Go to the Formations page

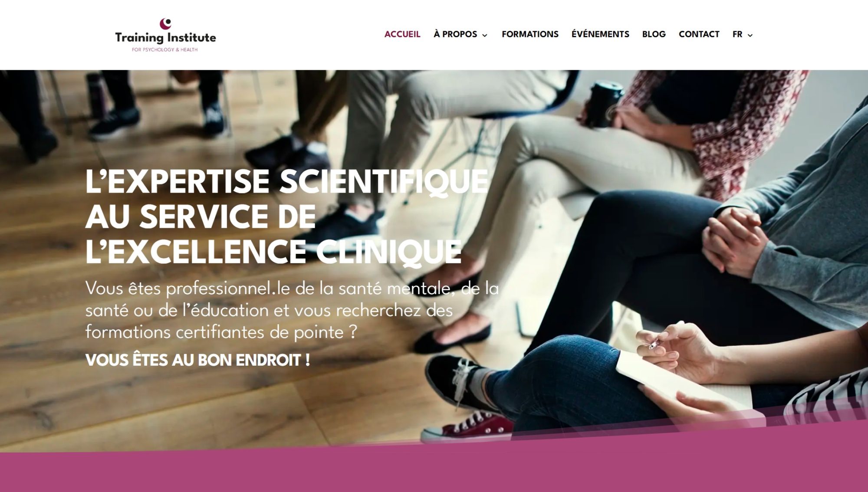(530, 34)
